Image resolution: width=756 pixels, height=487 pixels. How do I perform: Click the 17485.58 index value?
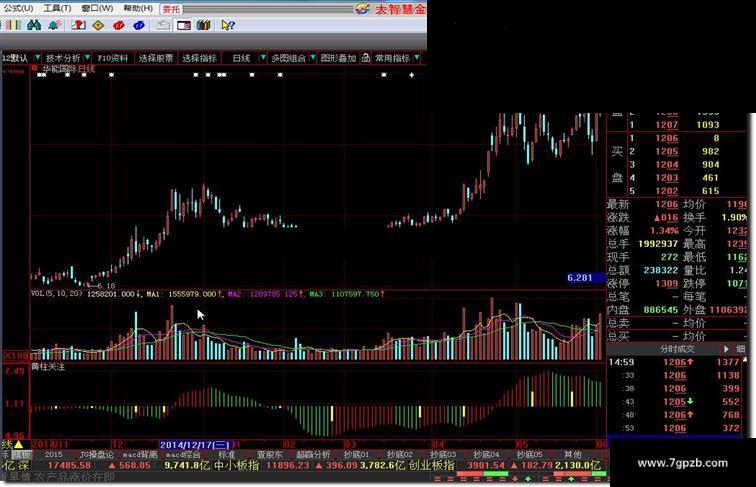click(x=69, y=466)
